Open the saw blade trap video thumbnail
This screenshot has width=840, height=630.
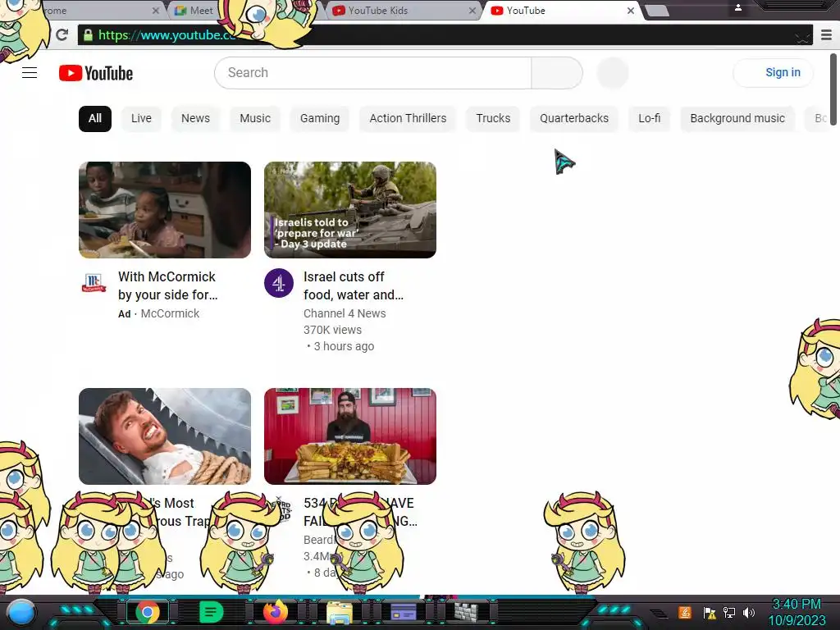(164, 436)
